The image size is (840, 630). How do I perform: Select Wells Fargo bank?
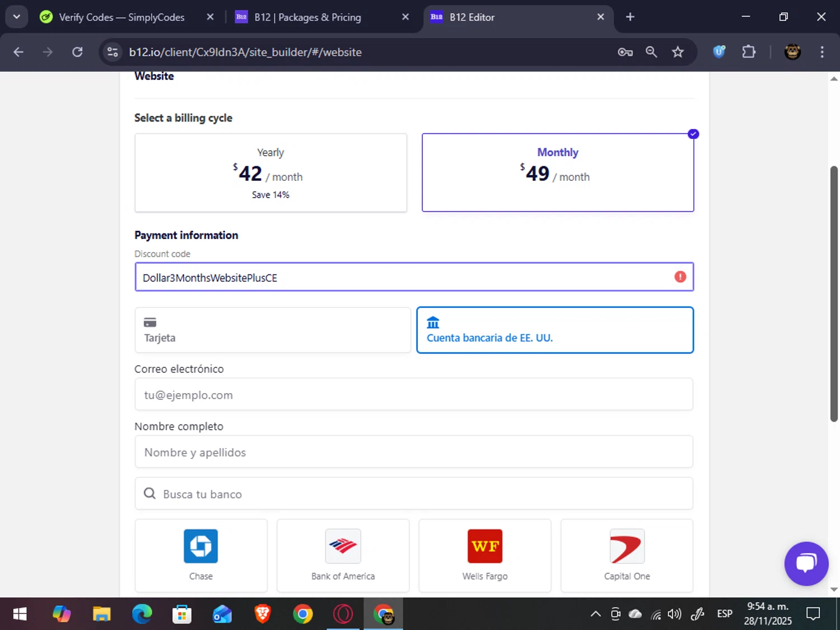(485, 555)
